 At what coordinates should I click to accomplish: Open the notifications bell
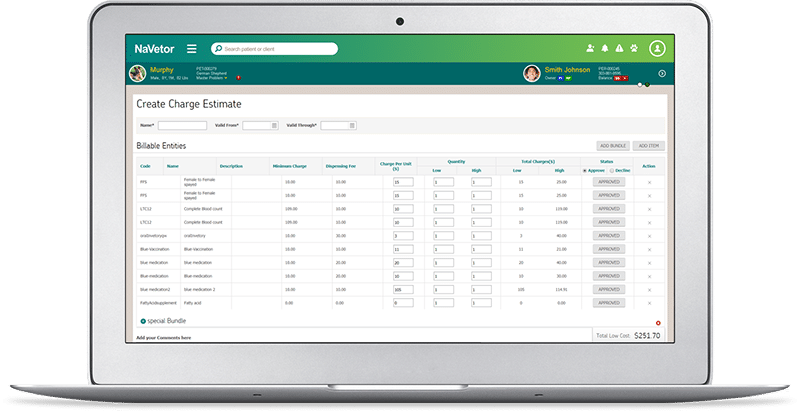pos(605,48)
